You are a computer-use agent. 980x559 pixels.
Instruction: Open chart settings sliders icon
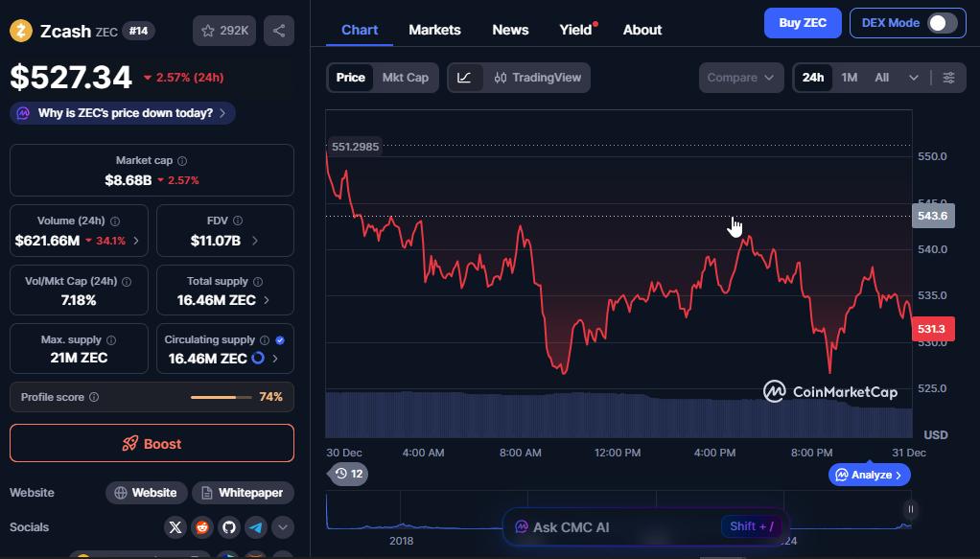pos(948,78)
